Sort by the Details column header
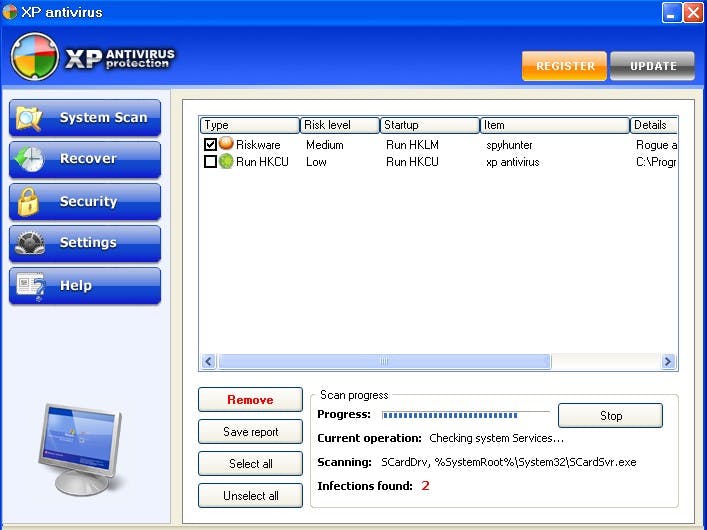The image size is (707, 530). [x=654, y=125]
